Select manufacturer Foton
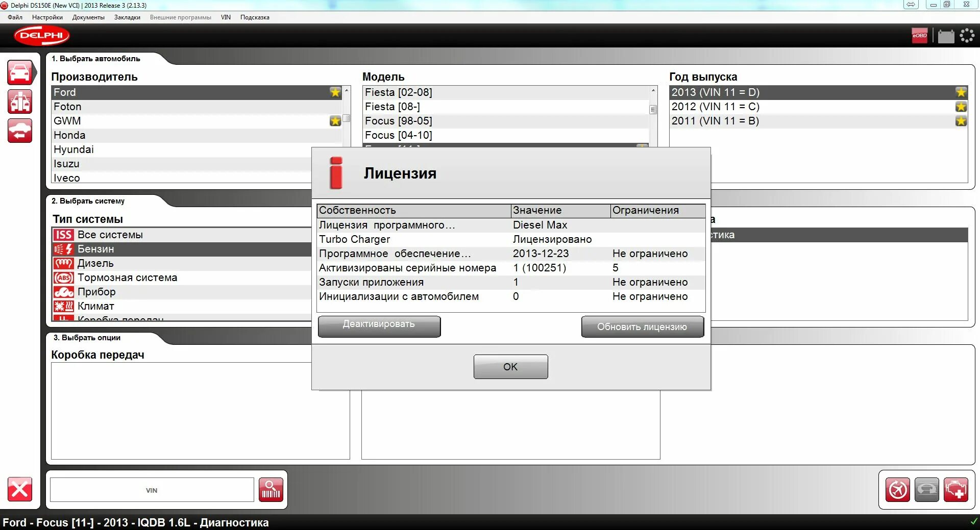 [x=197, y=107]
